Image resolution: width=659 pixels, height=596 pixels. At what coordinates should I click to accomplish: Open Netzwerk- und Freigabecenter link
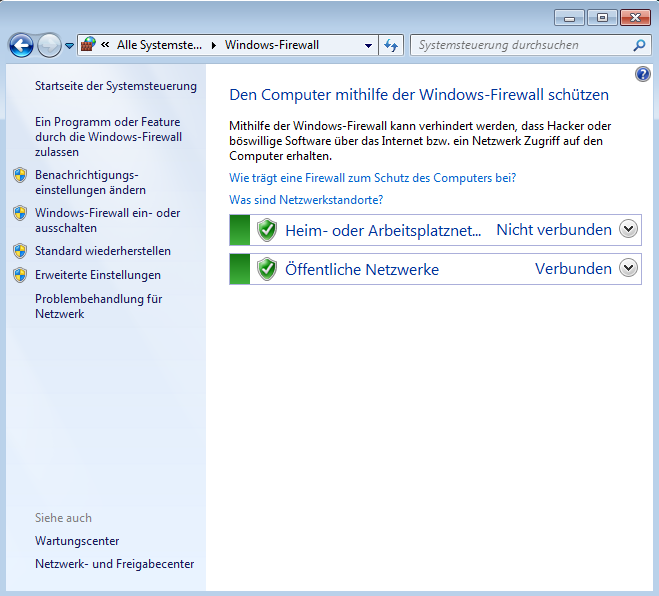(115, 564)
